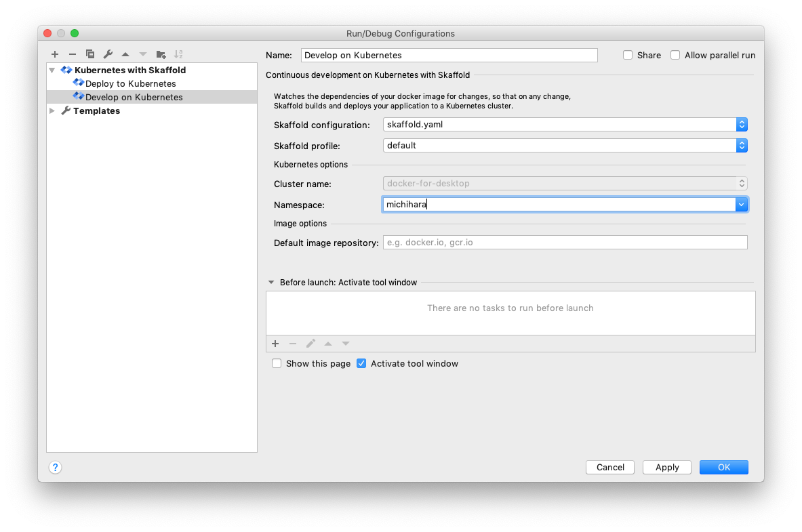Click the Apply button
Screen dimensions: 802x532
tap(666, 467)
